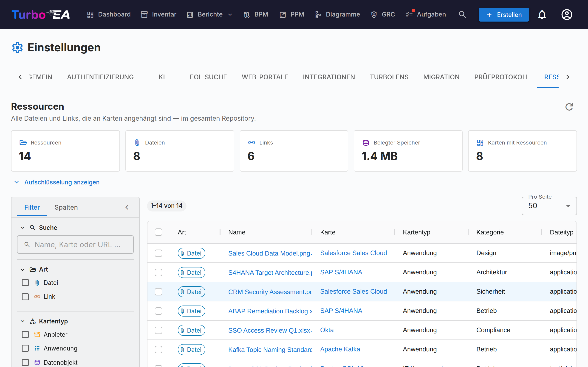Refresh the Ressourcen list
Viewport: 588px width, 367px height.
569,107
